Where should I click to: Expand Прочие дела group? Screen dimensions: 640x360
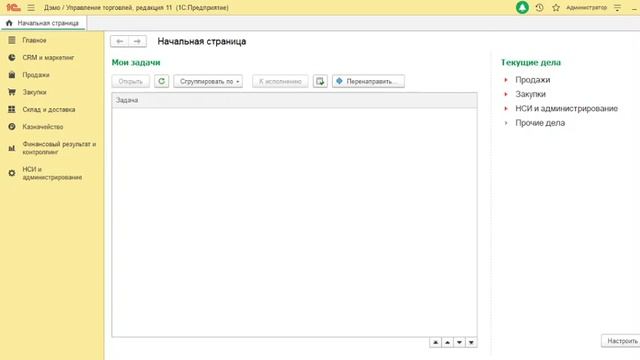click(506, 123)
